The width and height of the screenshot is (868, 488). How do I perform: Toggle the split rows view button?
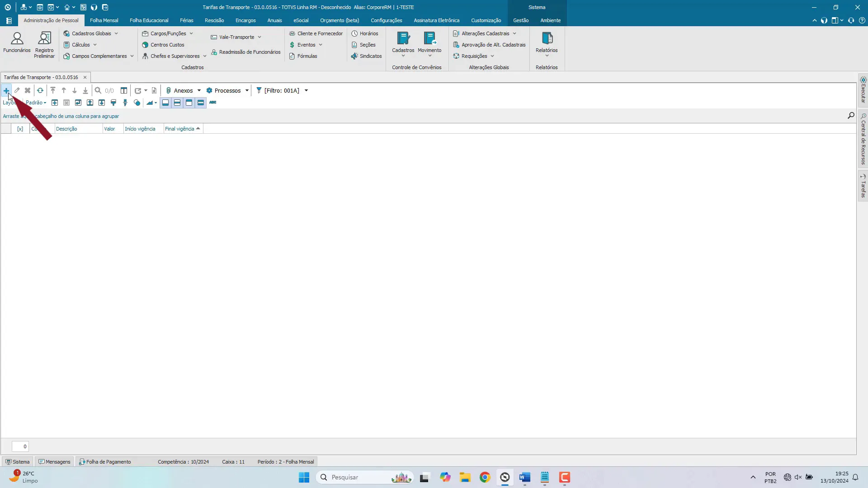click(177, 103)
